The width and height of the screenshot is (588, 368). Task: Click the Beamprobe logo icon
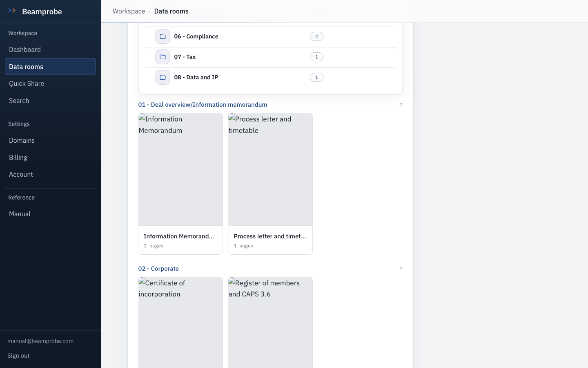(12, 11)
